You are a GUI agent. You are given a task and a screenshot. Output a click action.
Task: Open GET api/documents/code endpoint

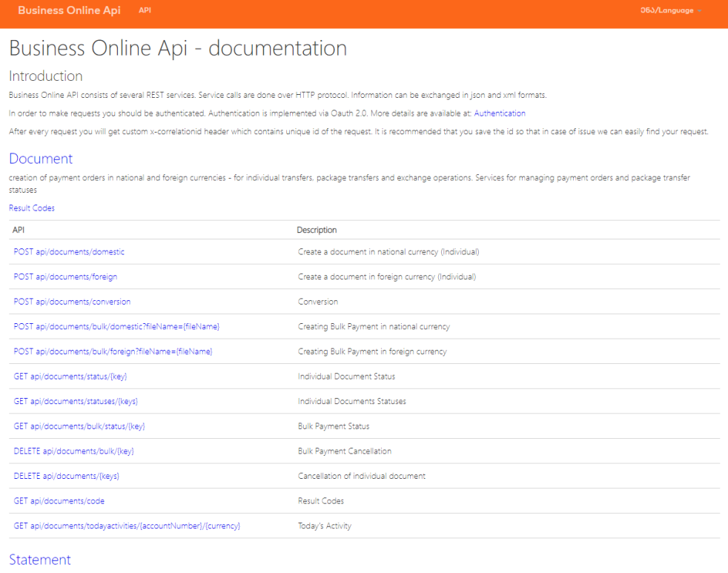(x=59, y=501)
